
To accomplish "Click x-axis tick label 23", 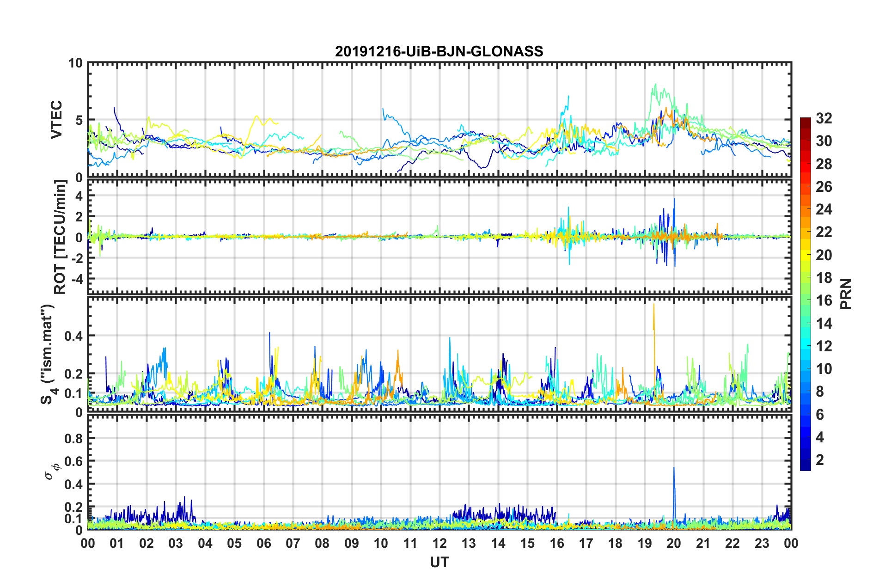I will (x=762, y=543).
